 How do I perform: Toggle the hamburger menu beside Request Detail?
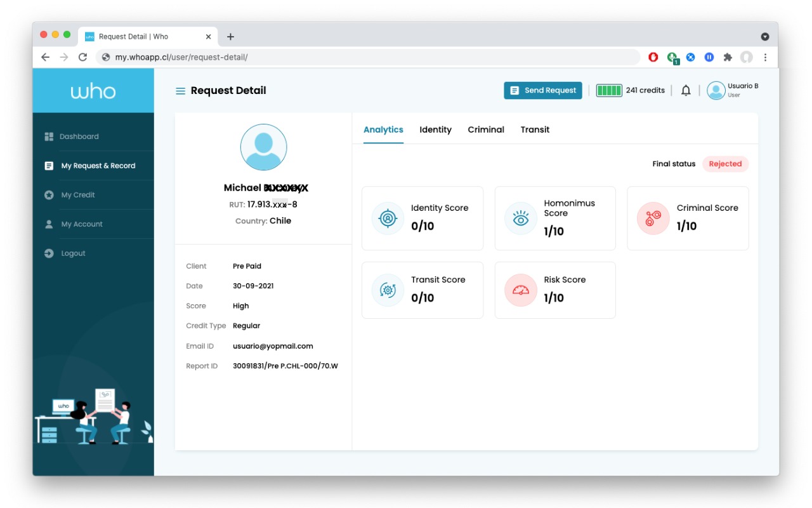tap(180, 91)
